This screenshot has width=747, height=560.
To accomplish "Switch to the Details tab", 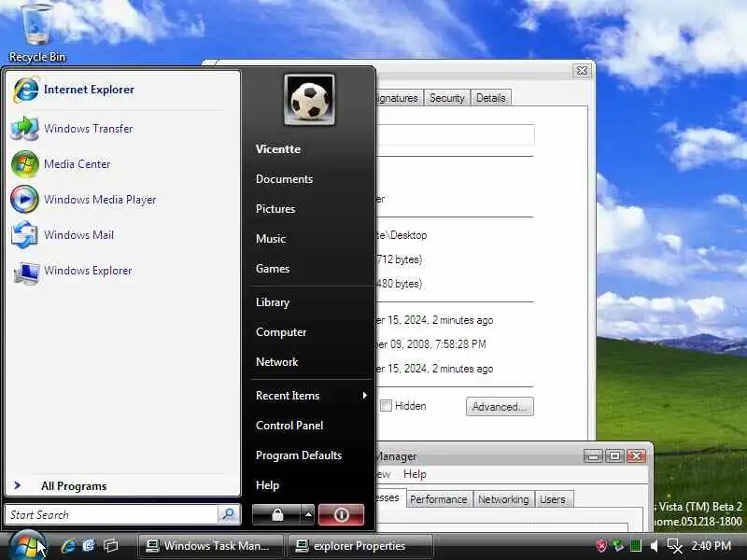I will coord(491,98).
